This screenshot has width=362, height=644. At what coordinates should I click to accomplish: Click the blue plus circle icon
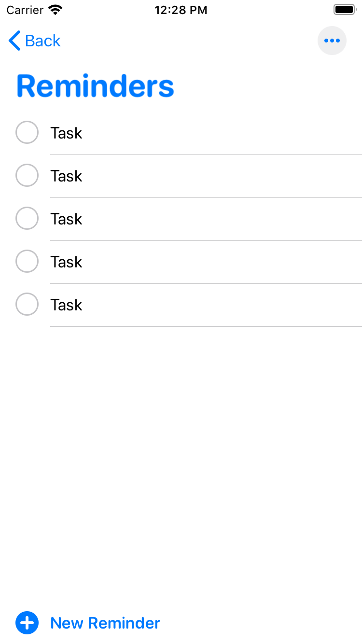pyautogui.click(x=27, y=623)
